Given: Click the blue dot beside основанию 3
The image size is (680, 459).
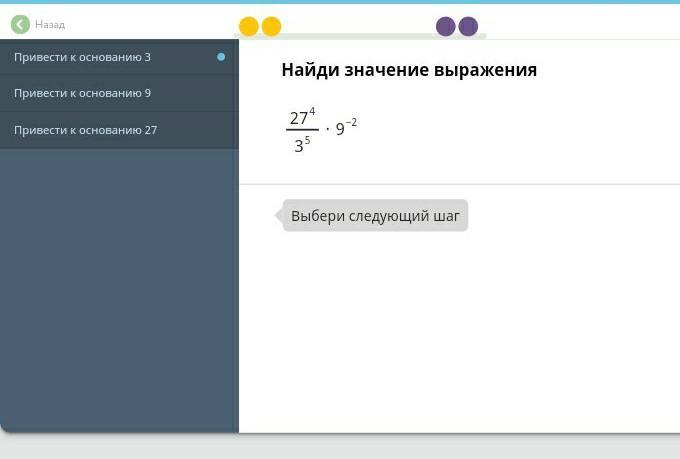Looking at the screenshot, I should pos(221,57).
